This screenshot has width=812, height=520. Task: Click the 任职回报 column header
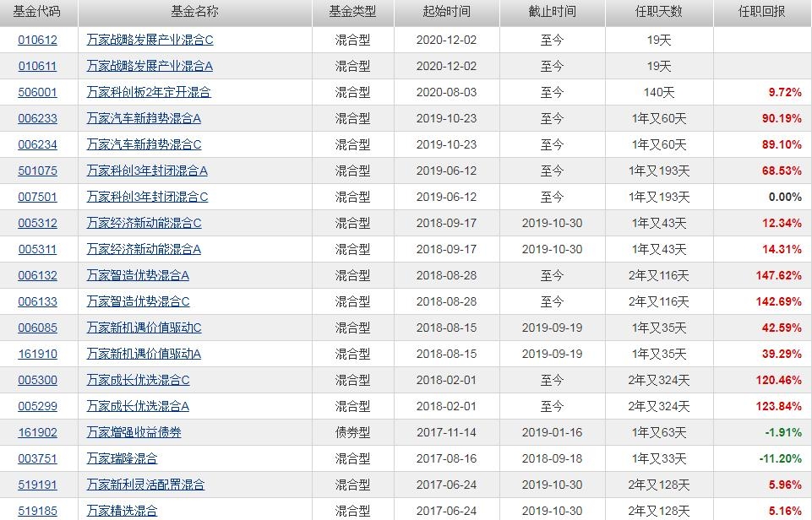[x=761, y=12]
